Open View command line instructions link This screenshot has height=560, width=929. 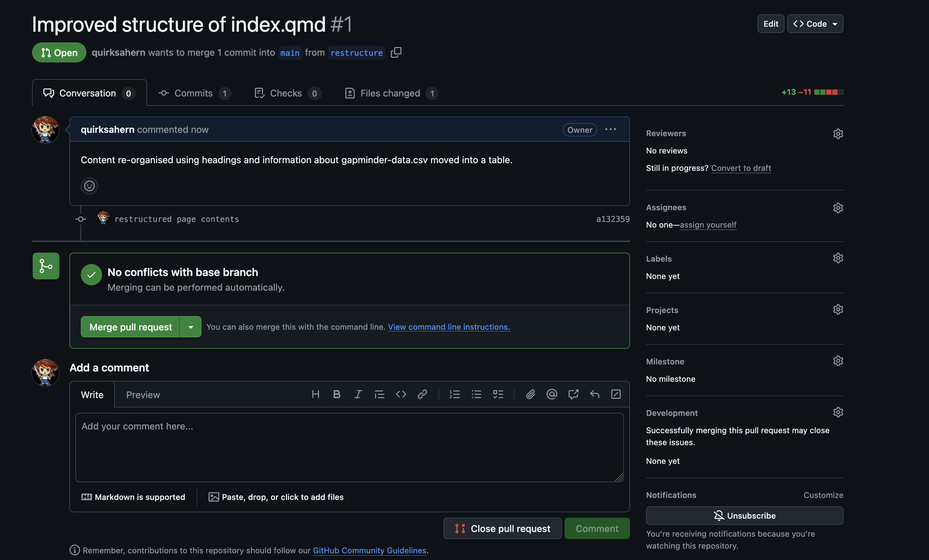(x=449, y=327)
